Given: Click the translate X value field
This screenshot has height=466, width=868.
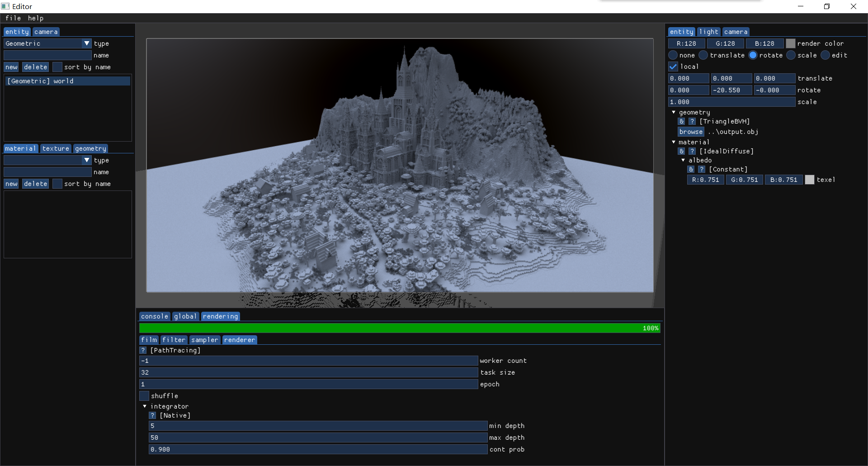Looking at the screenshot, I should (689, 78).
